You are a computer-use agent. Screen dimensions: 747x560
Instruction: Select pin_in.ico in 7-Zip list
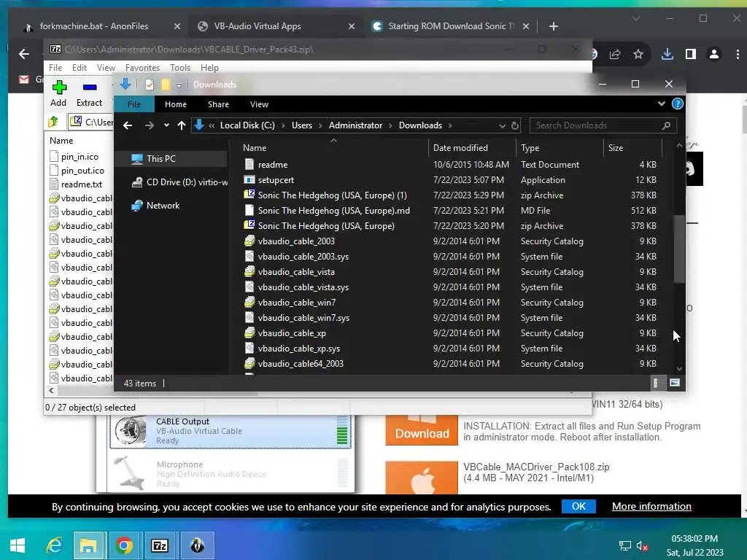pyautogui.click(x=80, y=157)
